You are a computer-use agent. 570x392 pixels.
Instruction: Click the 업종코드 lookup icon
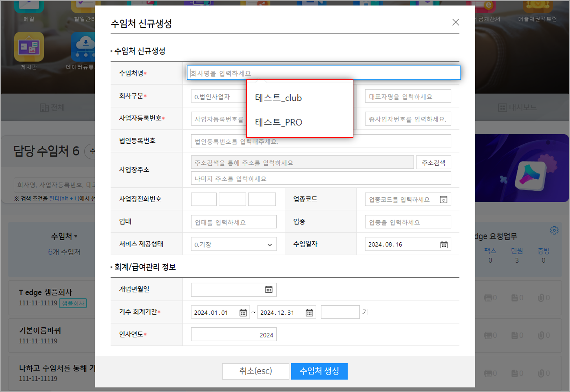444,199
